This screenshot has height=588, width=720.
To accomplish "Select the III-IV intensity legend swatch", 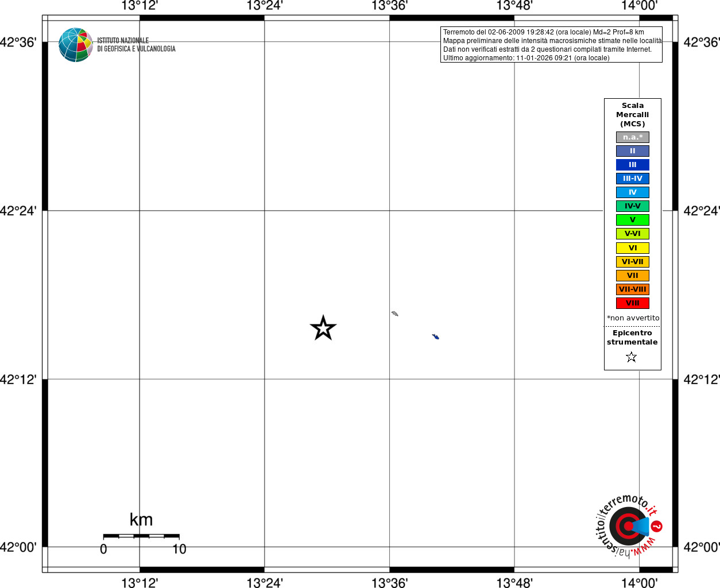I will tap(633, 179).
